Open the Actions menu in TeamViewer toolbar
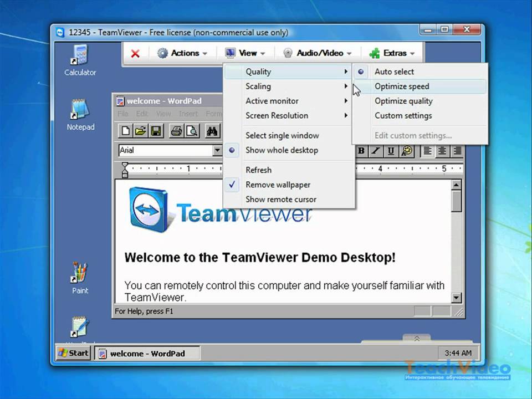The image size is (532, 399). pyautogui.click(x=182, y=53)
